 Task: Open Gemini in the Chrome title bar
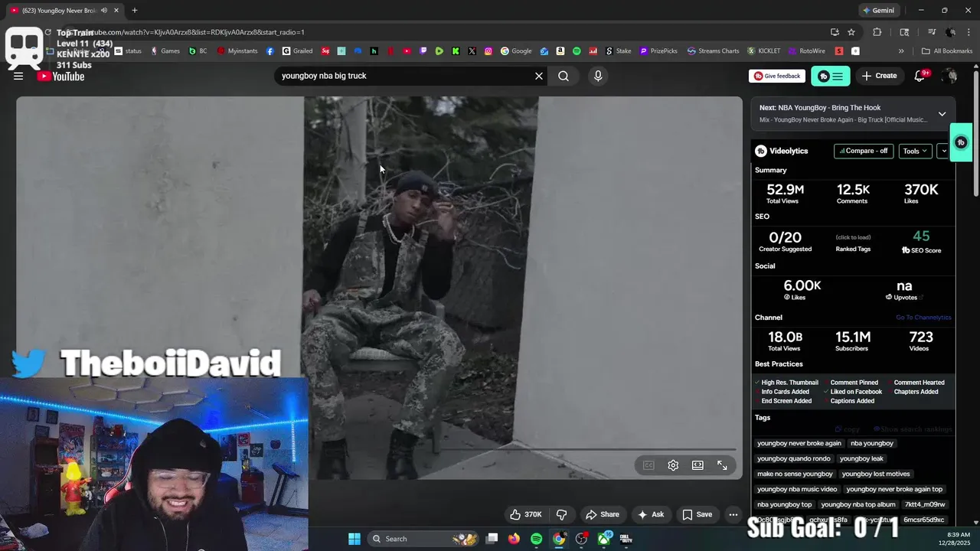pos(878,11)
